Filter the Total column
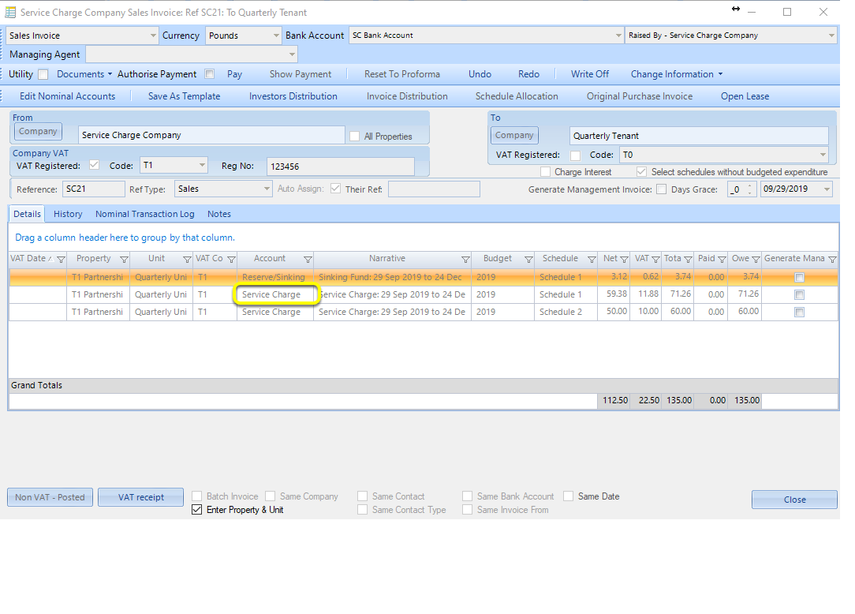 pyautogui.click(x=688, y=259)
